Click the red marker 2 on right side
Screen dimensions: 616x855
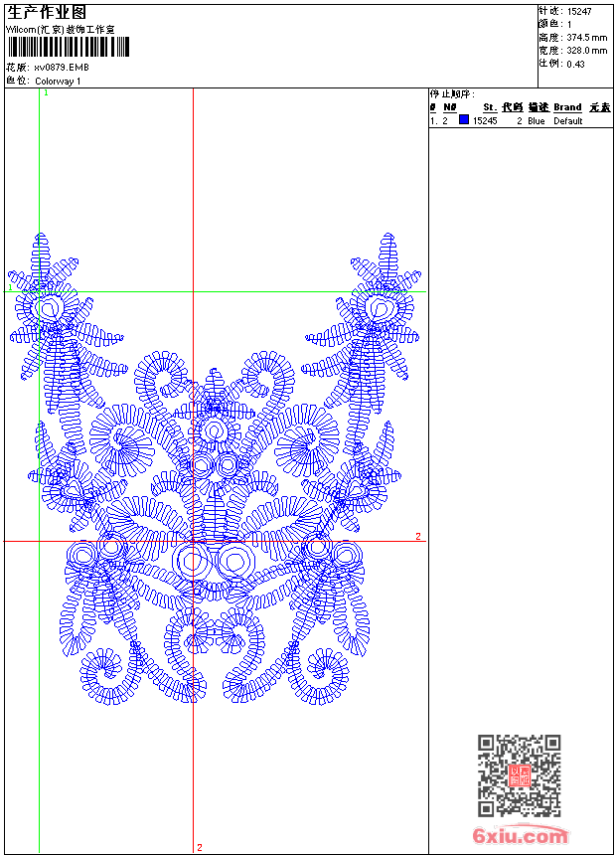pos(418,536)
